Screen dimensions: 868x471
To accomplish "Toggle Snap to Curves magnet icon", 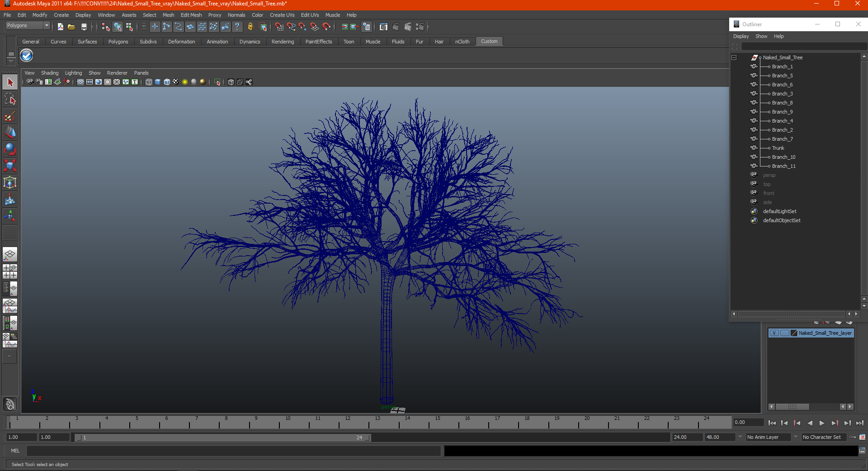I will click(291, 27).
